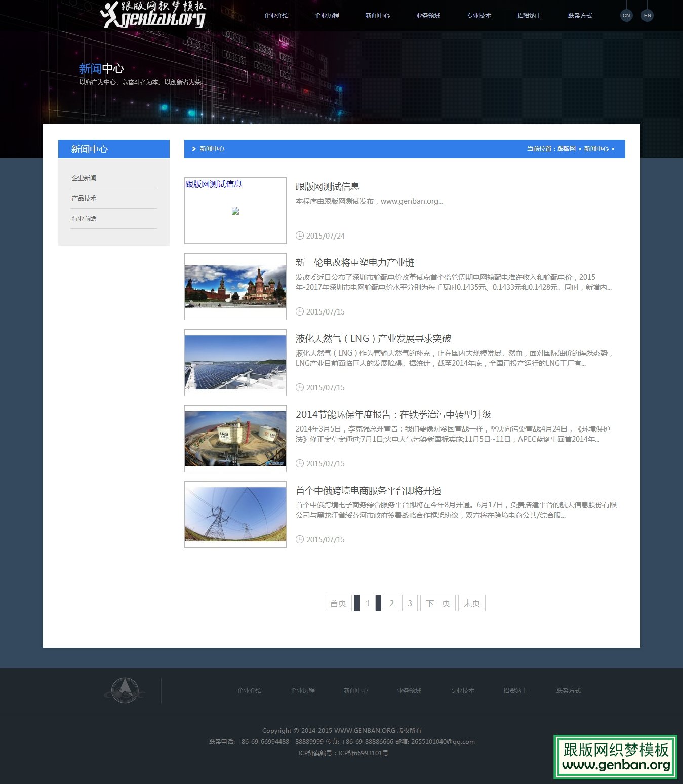This screenshot has width=683, height=784.
Task: Switch language to English via EN icon
Action: click(648, 15)
